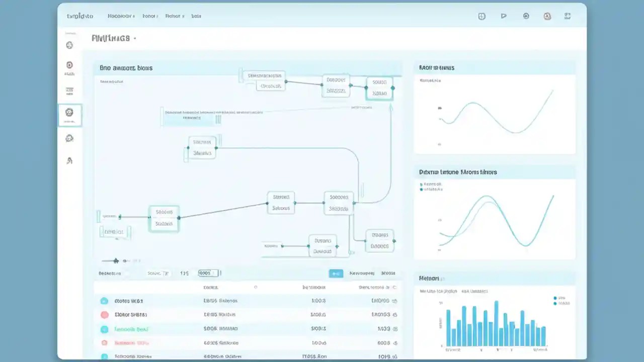
Task: Click inside the numeric input field above the table
Action: coord(207,273)
